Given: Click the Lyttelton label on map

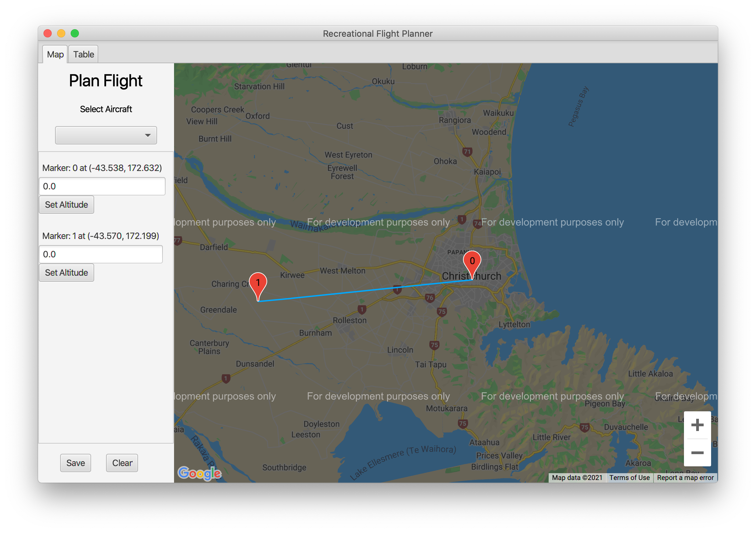Looking at the screenshot, I should [x=514, y=324].
